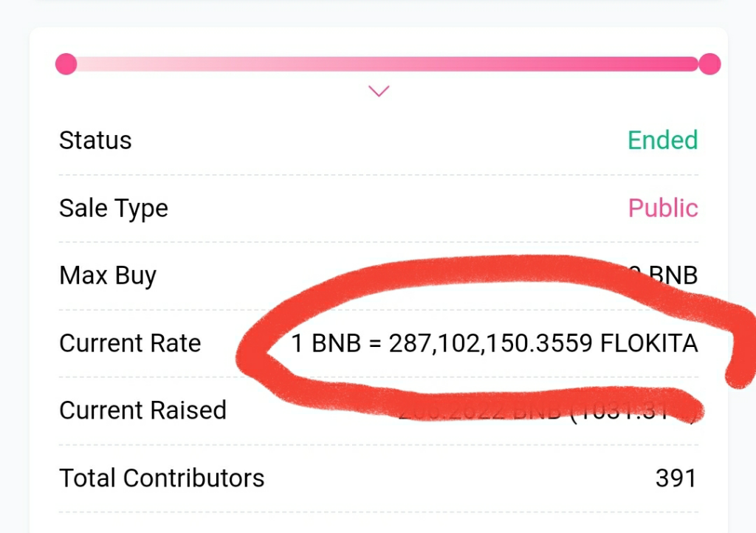Screen dimensions: 756x533
Task: Click the Current Rate label
Action: pos(130,343)
